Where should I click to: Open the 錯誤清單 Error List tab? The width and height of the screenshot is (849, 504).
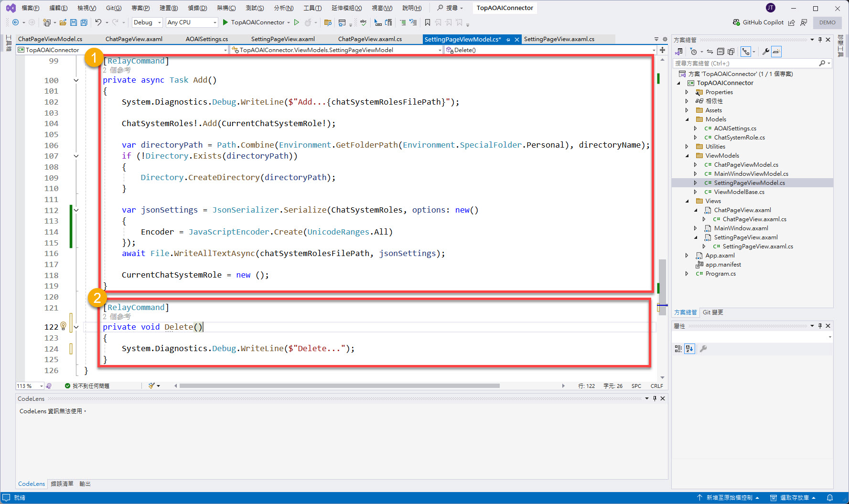[x=62, y=484]
